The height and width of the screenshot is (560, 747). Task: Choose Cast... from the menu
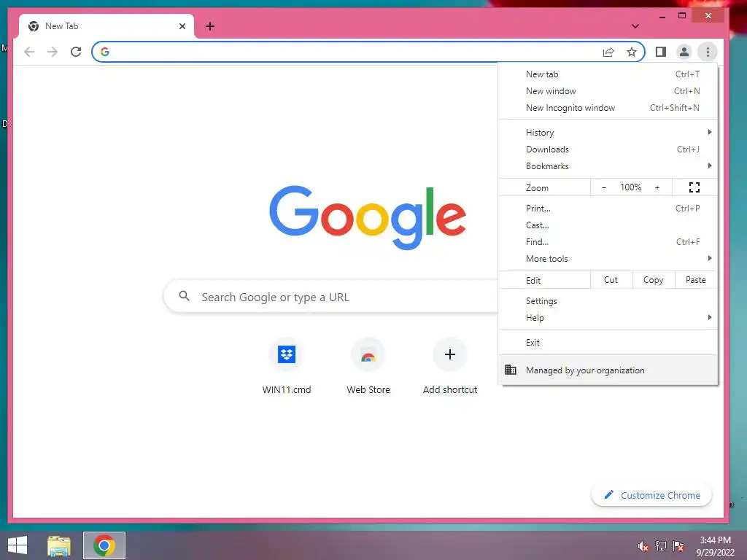click(x=608, y=225)
